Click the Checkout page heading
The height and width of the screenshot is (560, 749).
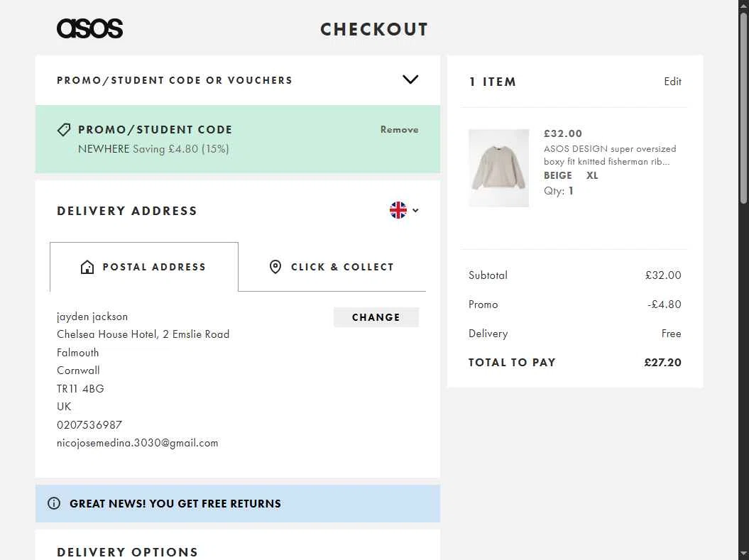(374, 29)
